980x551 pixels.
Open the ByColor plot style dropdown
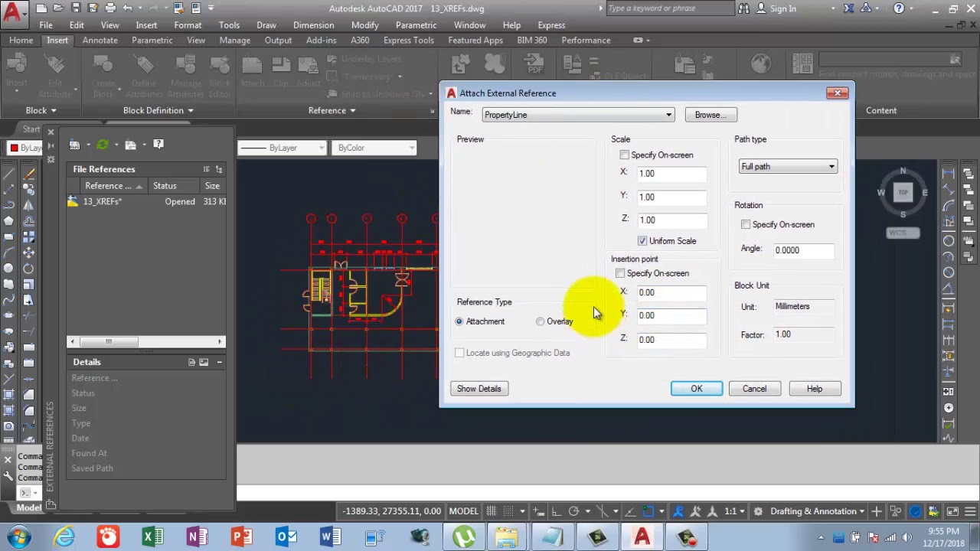(375, 148)
